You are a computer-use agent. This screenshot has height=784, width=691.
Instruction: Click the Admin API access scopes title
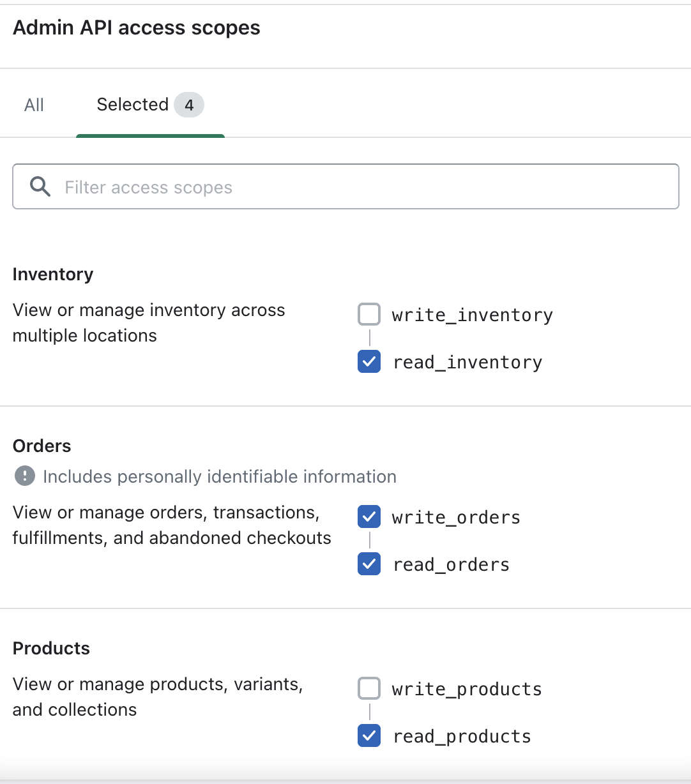(x=137, y=28)
